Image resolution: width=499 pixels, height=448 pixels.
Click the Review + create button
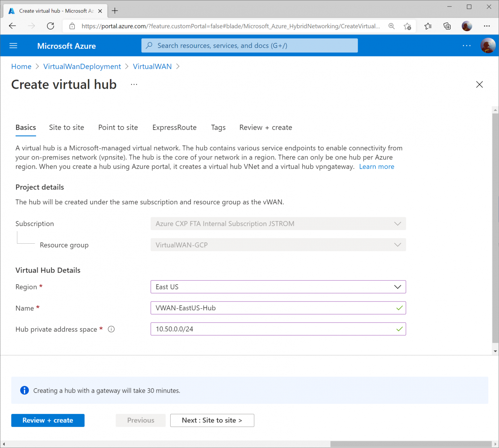click(47, 420)
